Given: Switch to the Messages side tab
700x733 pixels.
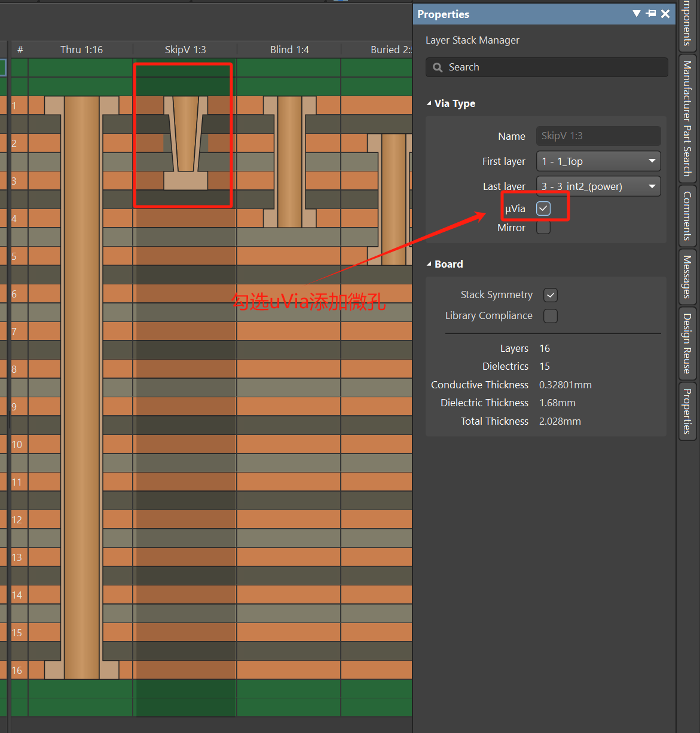Looking at the screenshot, I should [x=687, y=277].
